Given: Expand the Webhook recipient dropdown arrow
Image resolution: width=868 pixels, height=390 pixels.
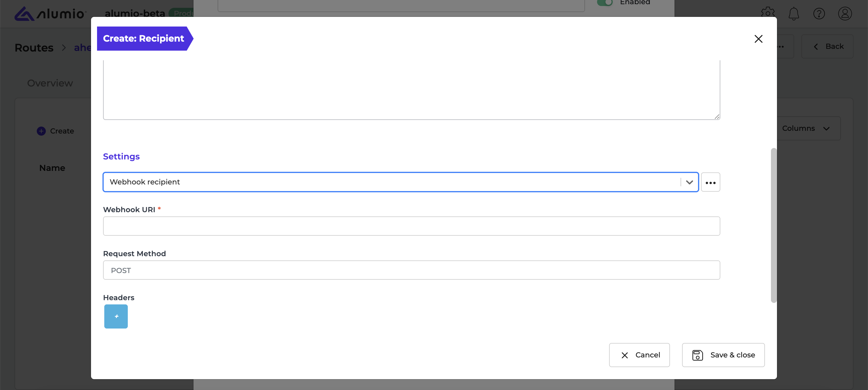Looking at the screenshot, I should tap(689, 182).
